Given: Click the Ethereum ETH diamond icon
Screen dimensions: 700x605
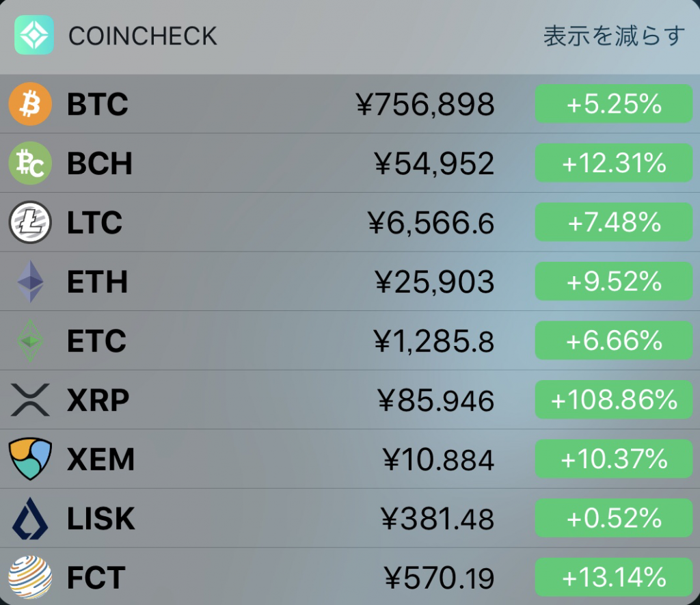Looking at the screenshot, I should point(30,281).
